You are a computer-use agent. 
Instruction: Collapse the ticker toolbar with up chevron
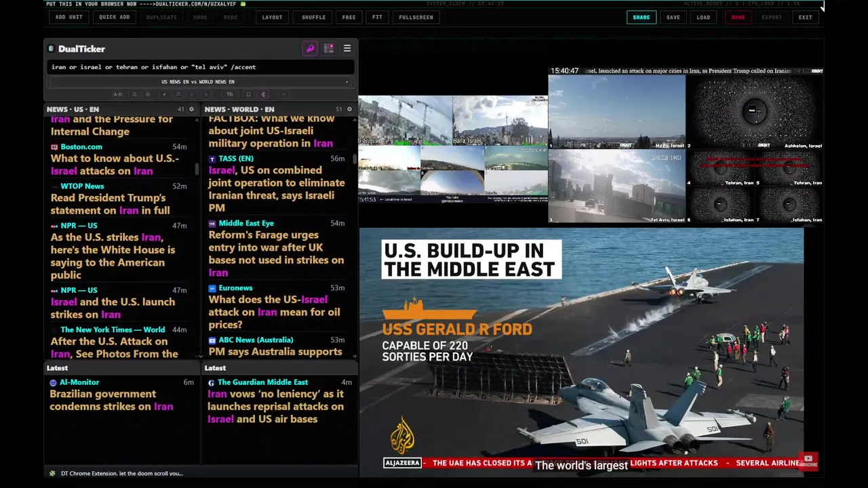point(284,94)
